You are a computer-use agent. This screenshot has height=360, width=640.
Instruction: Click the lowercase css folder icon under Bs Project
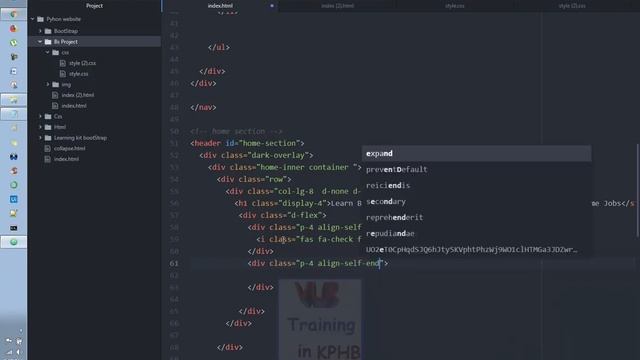point(56,52)
